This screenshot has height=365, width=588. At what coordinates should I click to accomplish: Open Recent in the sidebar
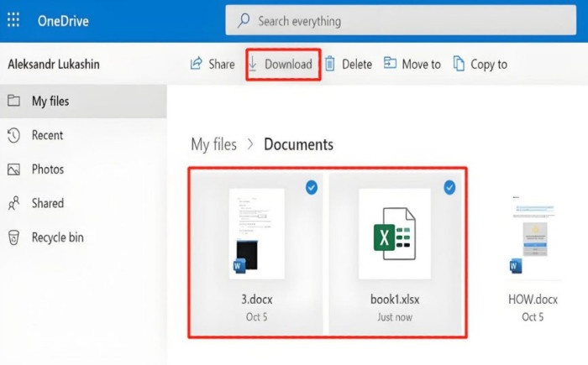tap(47, 135)
